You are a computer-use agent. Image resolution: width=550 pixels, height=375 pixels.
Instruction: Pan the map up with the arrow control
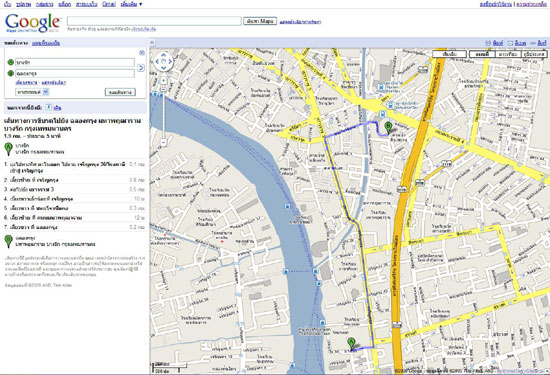click(163, 55)
